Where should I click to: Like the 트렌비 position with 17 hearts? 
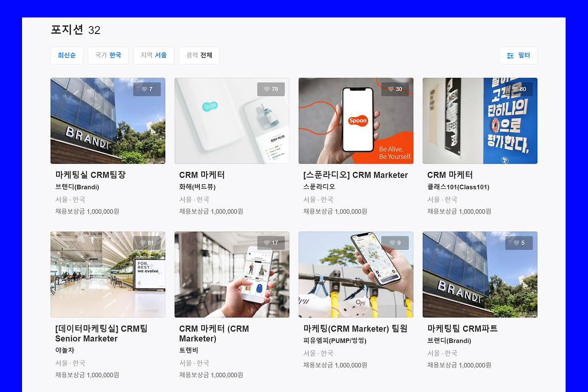[271, 243]
